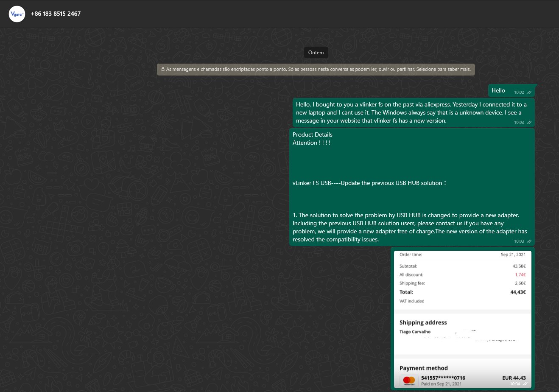Select the "Hello" message bubble
Viewport: 559px width, 392px height.
point(511,90)
